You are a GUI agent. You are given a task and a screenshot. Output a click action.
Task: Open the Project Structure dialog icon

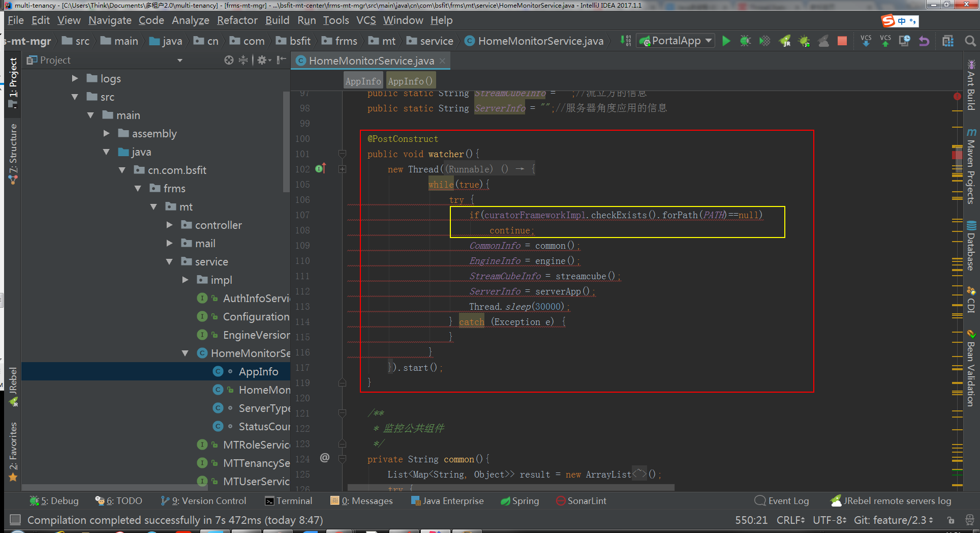pyautogui.click(x=947, y=41)
